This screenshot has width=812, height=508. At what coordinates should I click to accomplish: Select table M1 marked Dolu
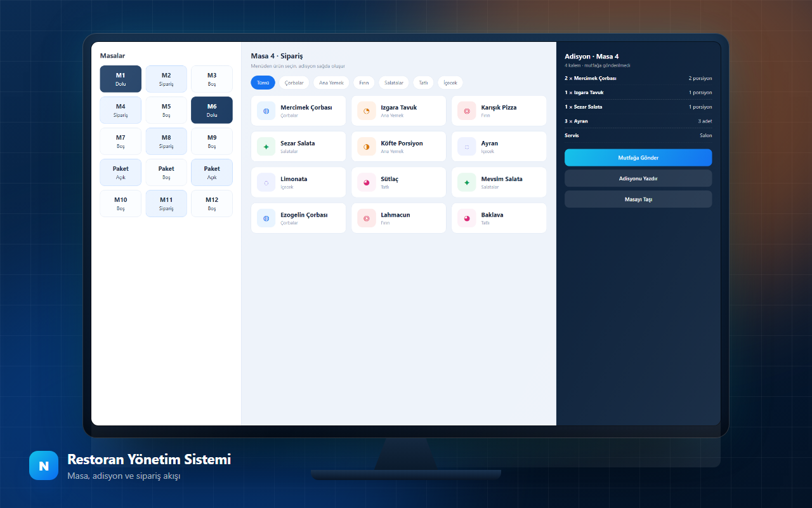(x=121, y=79)
